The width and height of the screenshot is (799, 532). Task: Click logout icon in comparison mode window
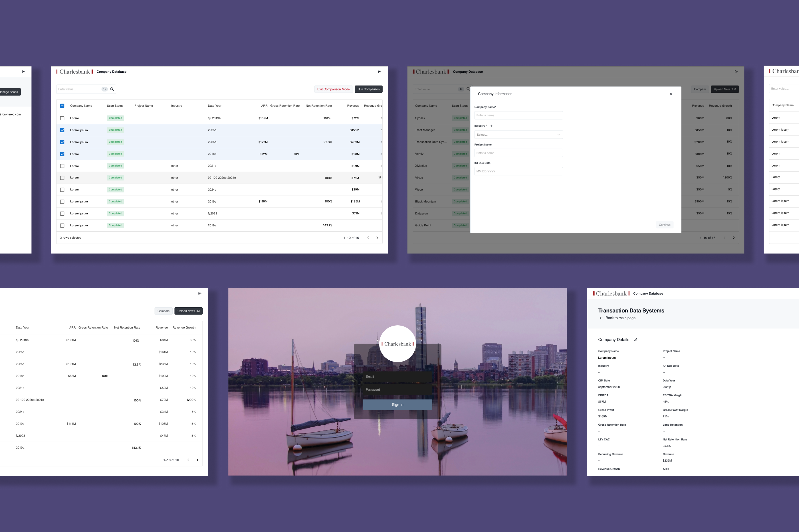(x=380, y=72)
